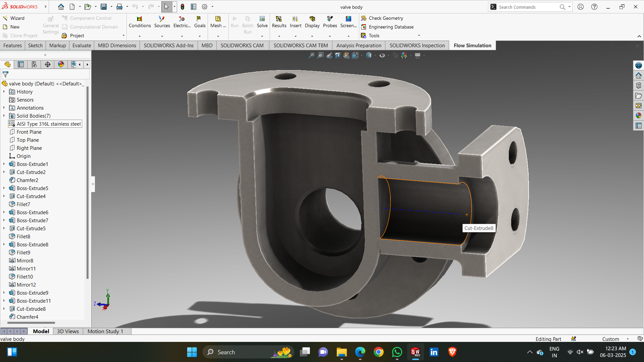Click the Check Geometry icon

(x=364, y=18)
